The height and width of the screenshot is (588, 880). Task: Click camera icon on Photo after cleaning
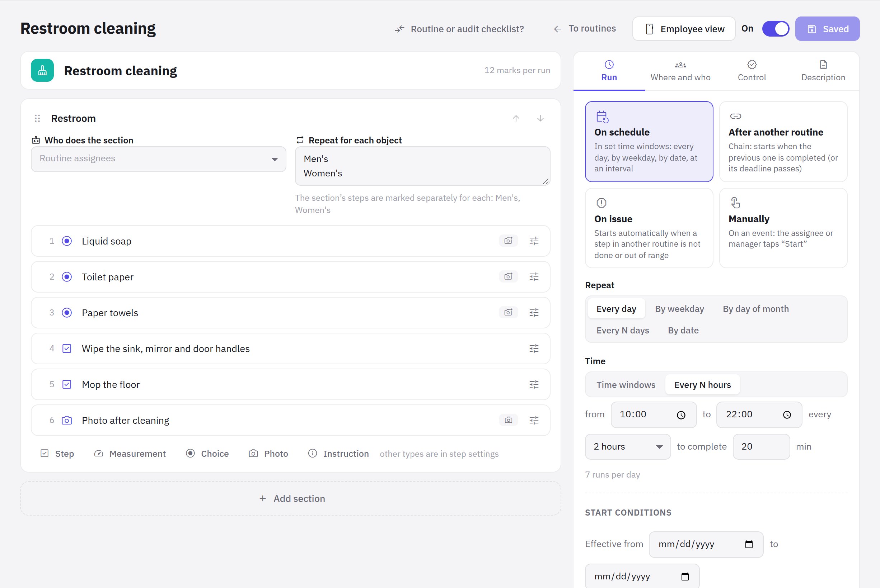click(x=508, y=420)
